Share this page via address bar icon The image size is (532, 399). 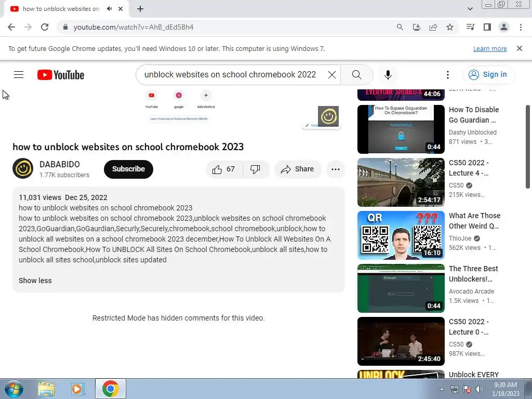point(433,27)
